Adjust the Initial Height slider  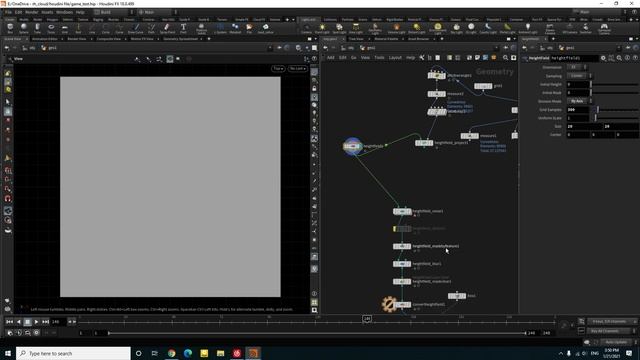(x=615, y=84)
